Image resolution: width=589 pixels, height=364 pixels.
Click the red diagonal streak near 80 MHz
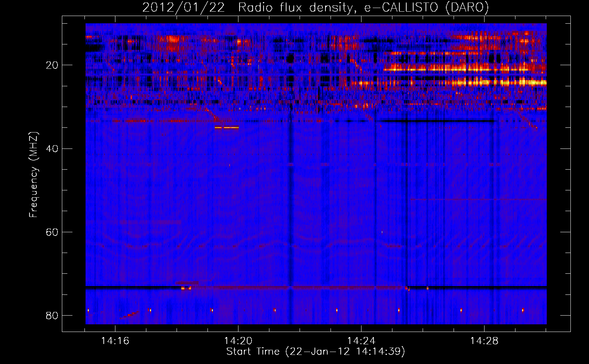coord(129,315)
